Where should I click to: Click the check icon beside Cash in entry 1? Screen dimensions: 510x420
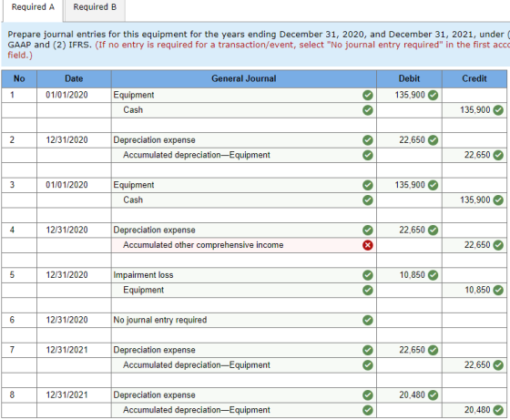click(x=368, y=110)
